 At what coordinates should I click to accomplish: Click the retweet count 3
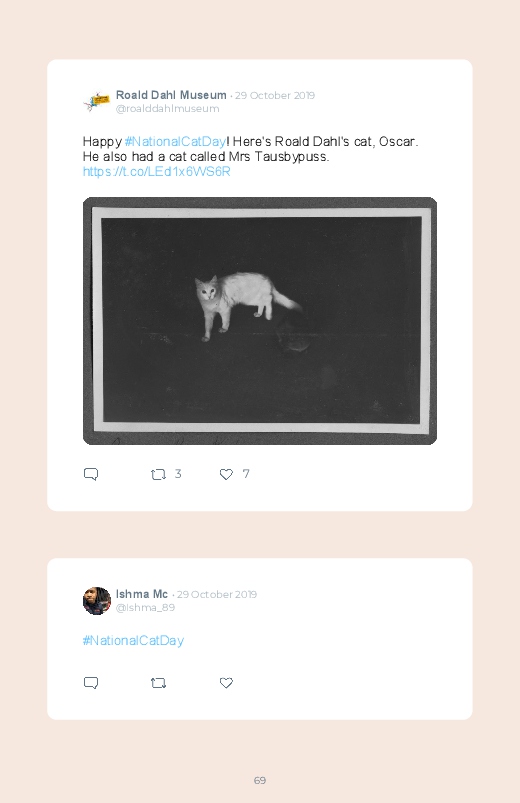tap(178, 474)
